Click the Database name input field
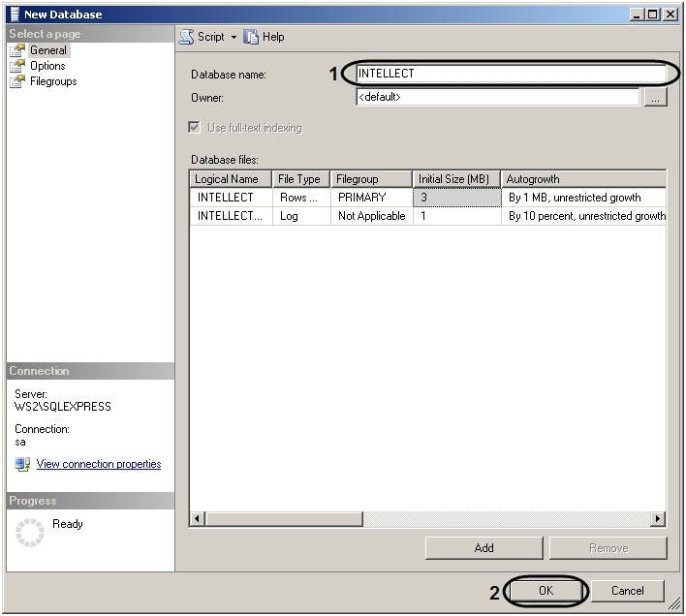 coord(512,74)
